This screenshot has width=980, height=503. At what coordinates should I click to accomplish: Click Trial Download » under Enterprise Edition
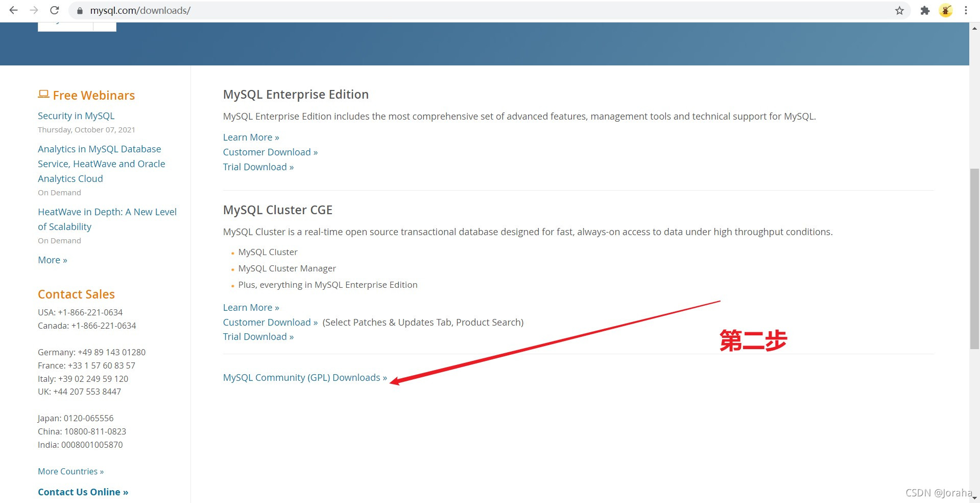[x=258, y=167]
